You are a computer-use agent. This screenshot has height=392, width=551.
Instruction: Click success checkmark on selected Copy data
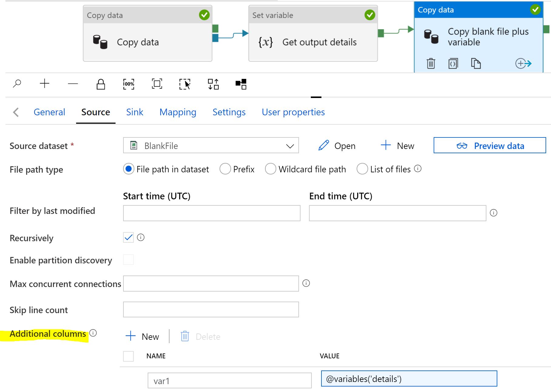pyautogui.click(x=535, y=9)
